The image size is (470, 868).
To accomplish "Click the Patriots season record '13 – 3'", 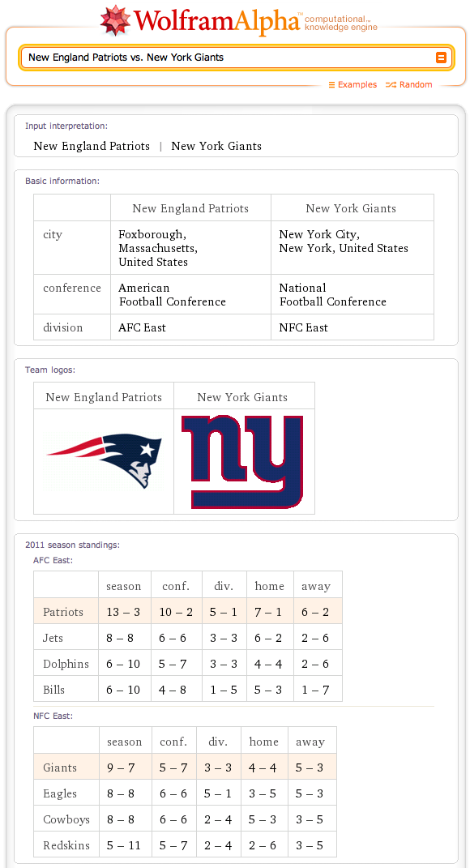I will (x=123, y=612).
